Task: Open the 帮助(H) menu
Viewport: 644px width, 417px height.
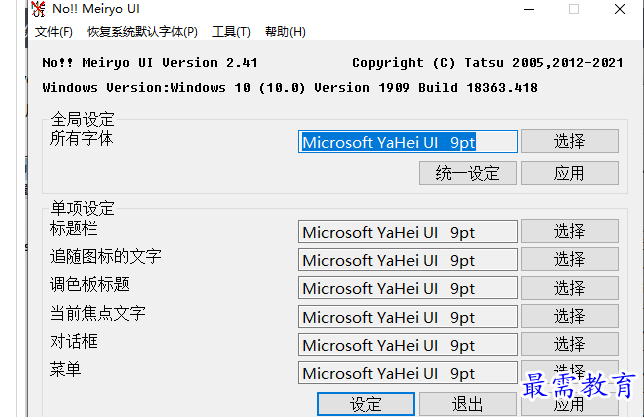Action: (286, 32)
